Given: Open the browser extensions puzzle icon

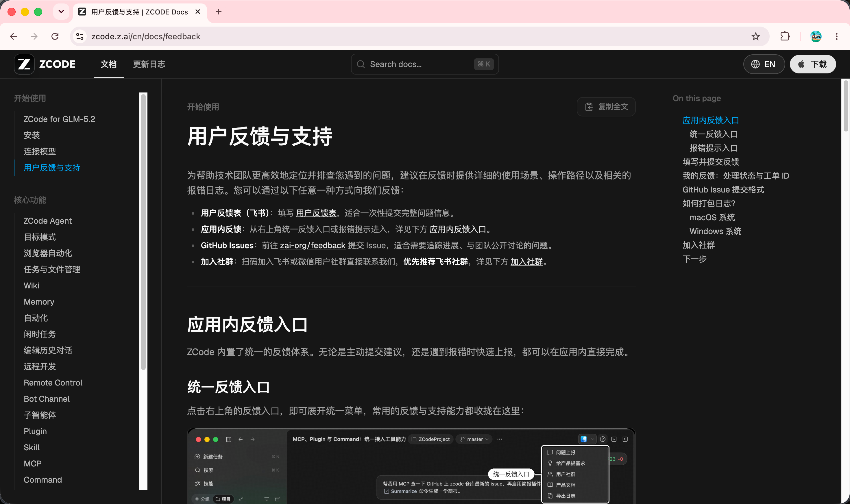Looking at the screenshot, I should click(x=785, y=36).
